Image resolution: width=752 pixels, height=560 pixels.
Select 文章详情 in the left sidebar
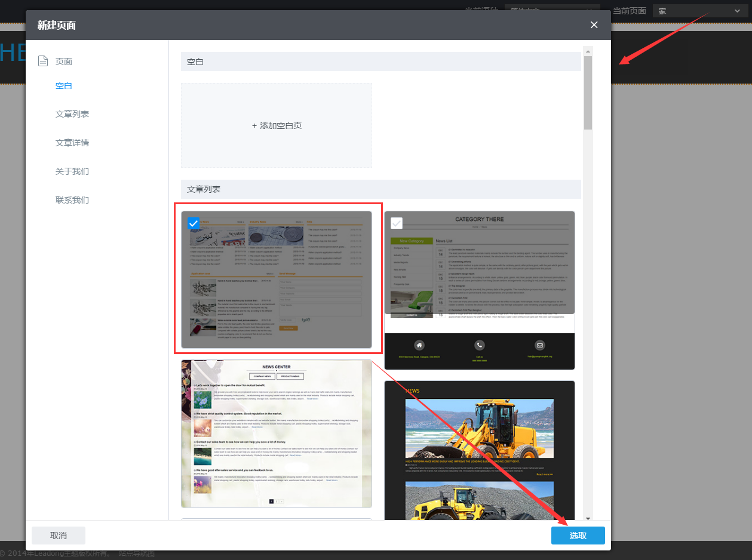pos(72,143)
